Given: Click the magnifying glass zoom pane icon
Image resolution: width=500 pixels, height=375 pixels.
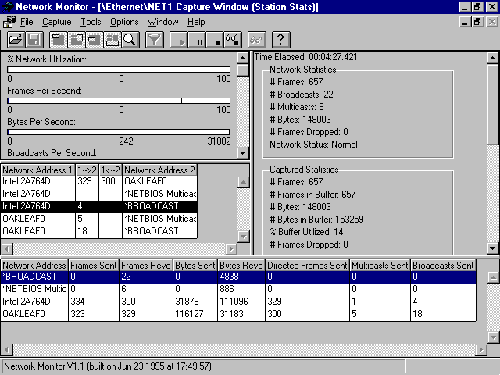Looking at the screenshot, I should [130, 40].
